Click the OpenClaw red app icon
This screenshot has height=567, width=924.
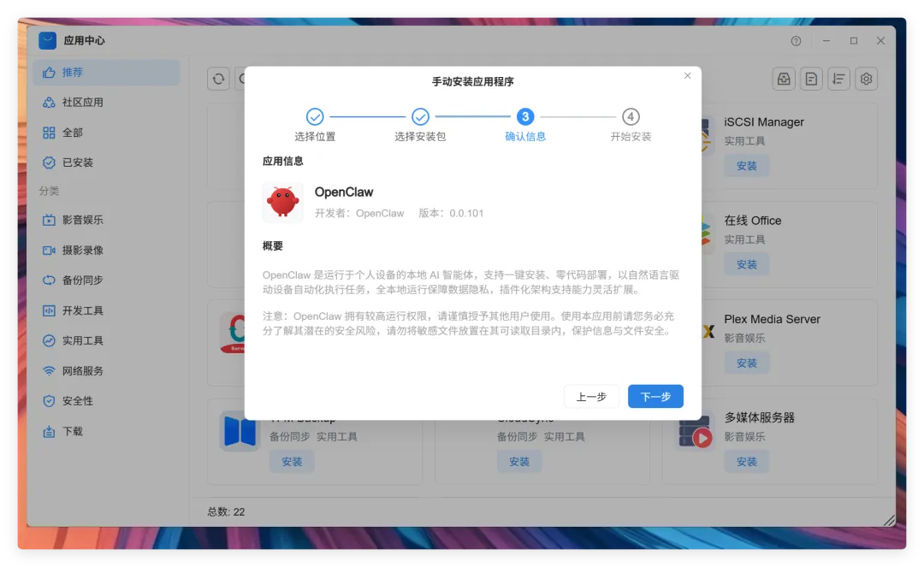(283, 202)
